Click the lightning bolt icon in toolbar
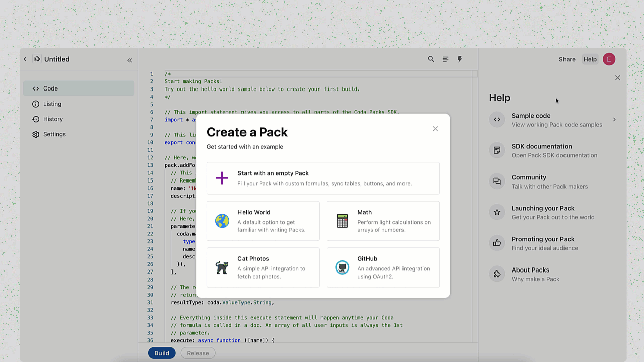The image size is (644, 362). [x=460, y=59]
